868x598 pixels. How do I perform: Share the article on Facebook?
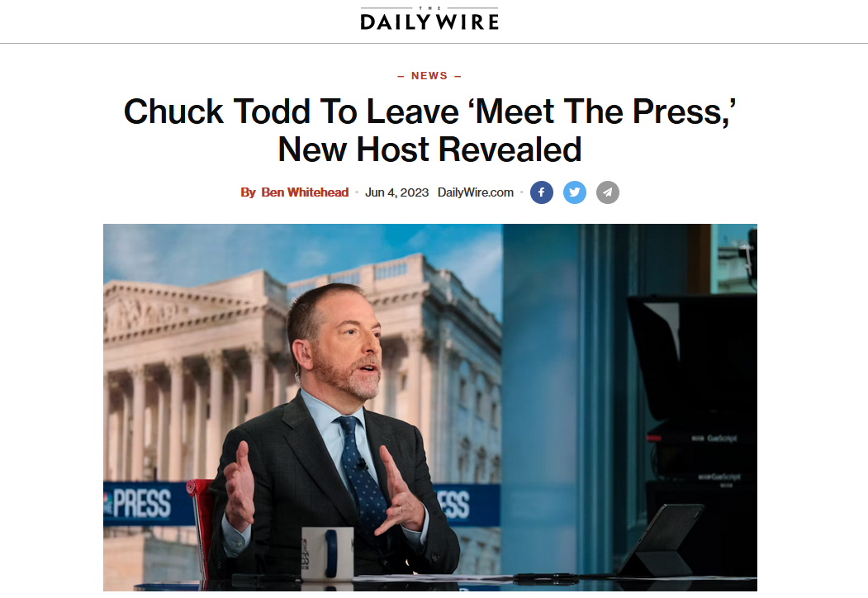click(542, 192)
